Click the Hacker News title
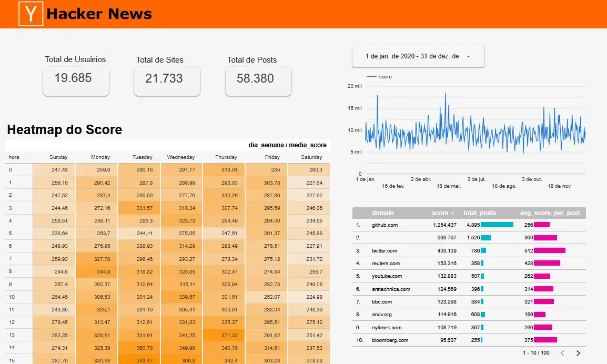The width and height of the screenshot is (607, 364). pyautogui.click(x=99, y=14)
